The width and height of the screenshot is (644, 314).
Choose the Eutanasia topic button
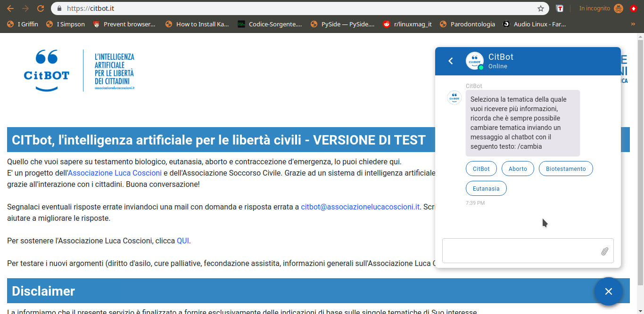(486, 188)
